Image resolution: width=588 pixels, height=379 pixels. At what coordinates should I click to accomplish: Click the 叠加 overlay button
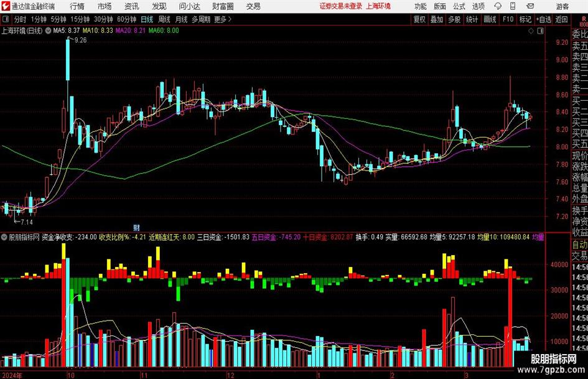pos(437,19)
